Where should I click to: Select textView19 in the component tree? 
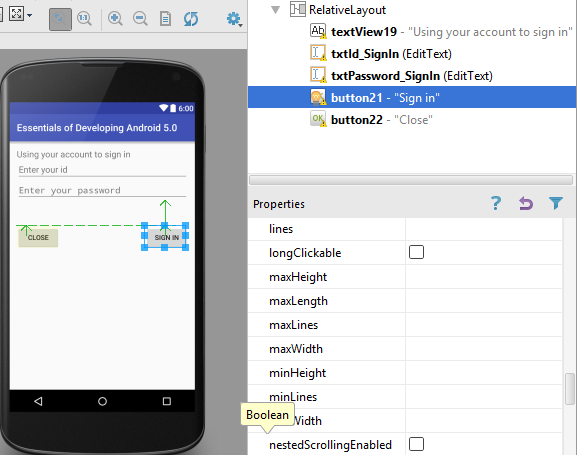(364, 32)
